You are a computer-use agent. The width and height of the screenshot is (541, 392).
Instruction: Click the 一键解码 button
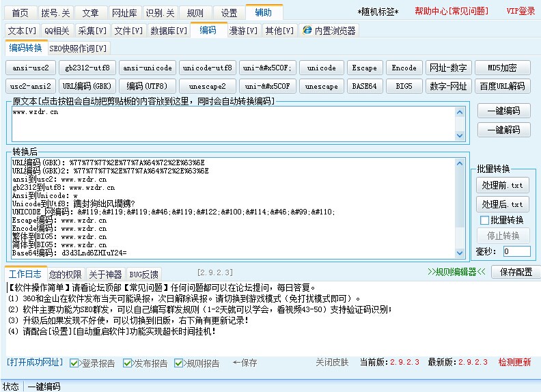click(503, 130)
